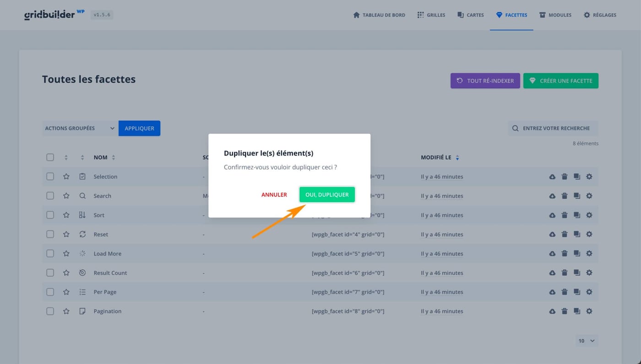641x364 pixels.
Task: Open settings gear for the Search facet
Action: pyautogui.click(x=589, y=196)
